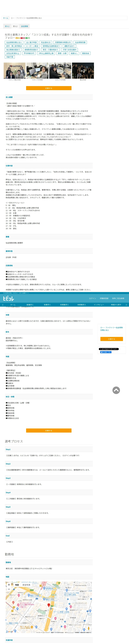Viewport: 129px width, 644px height.
Task: Switch to the 会社情報 tab
Action: coord(25,26)
